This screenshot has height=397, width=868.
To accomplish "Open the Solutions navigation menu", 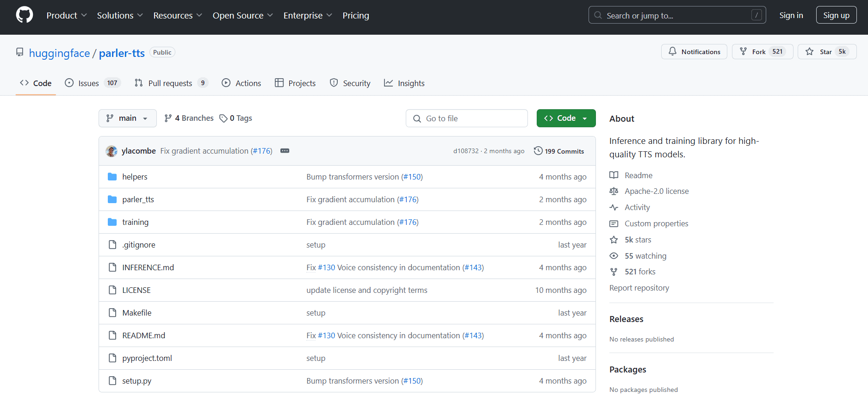I will click(120, 15).
